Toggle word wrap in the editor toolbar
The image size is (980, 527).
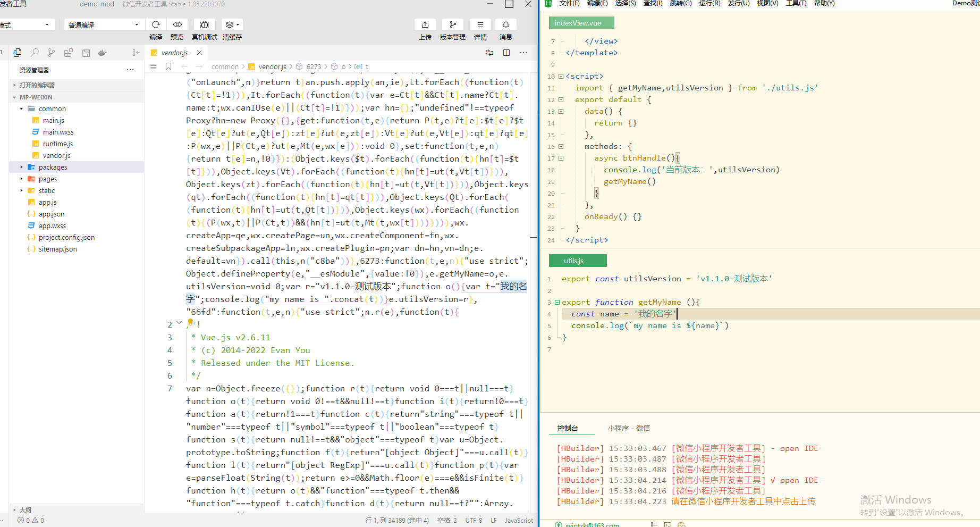tap(489, 53)
